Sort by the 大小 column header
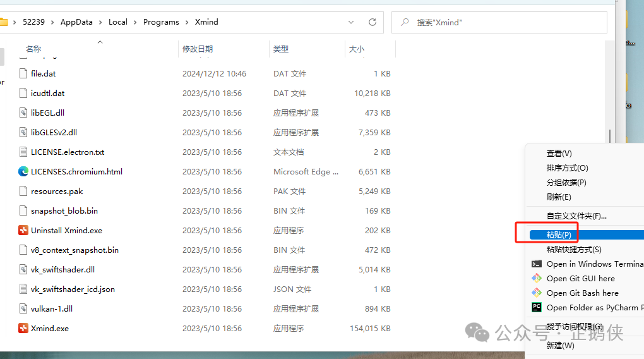The width and height of the screenshot is (644, 359). coord(356,49)
